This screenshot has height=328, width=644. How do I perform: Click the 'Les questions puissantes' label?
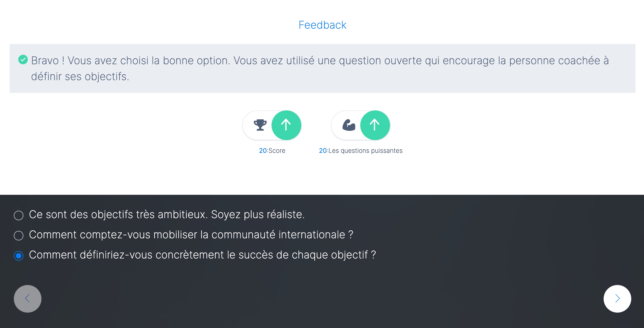pos(365,151)
